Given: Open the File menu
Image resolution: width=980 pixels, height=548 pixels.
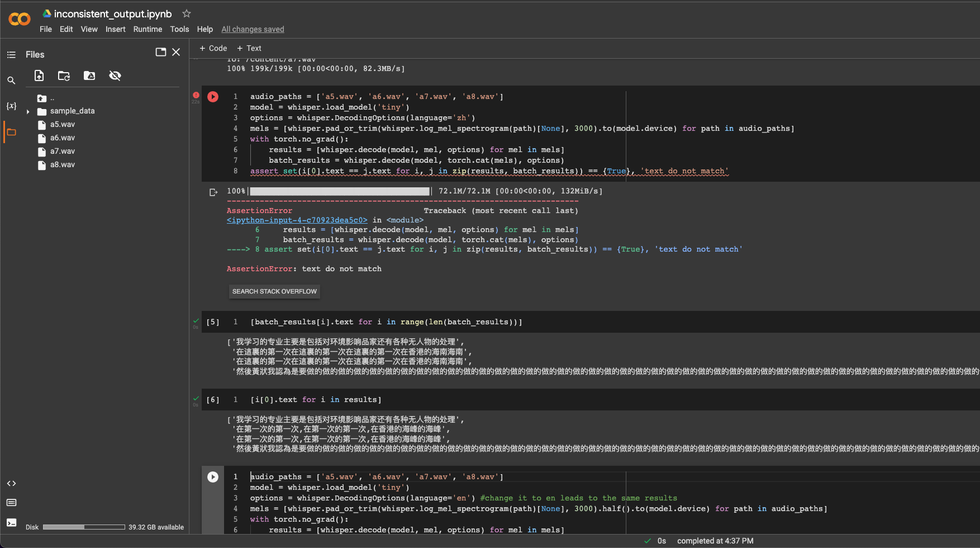Looking at the screenshot, I should pos(46,29).
